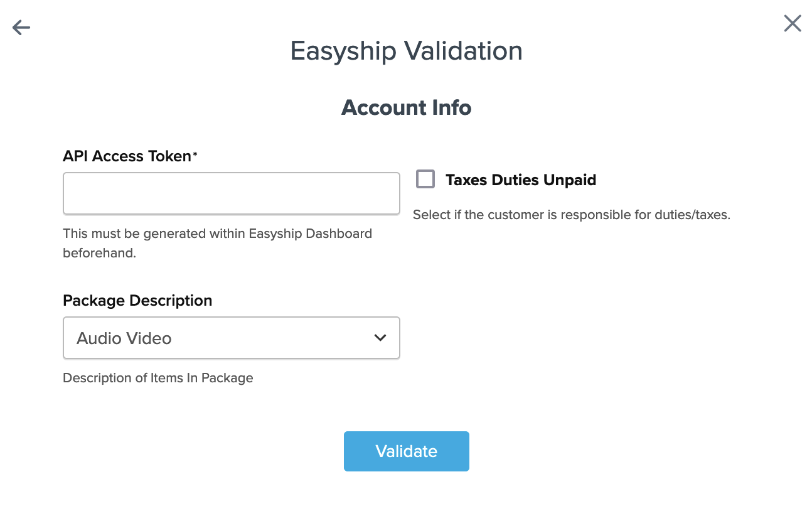This screenshot has height=516, width=812.
Task: Click the API Access Token input field
Action: (x=231, y=193)
